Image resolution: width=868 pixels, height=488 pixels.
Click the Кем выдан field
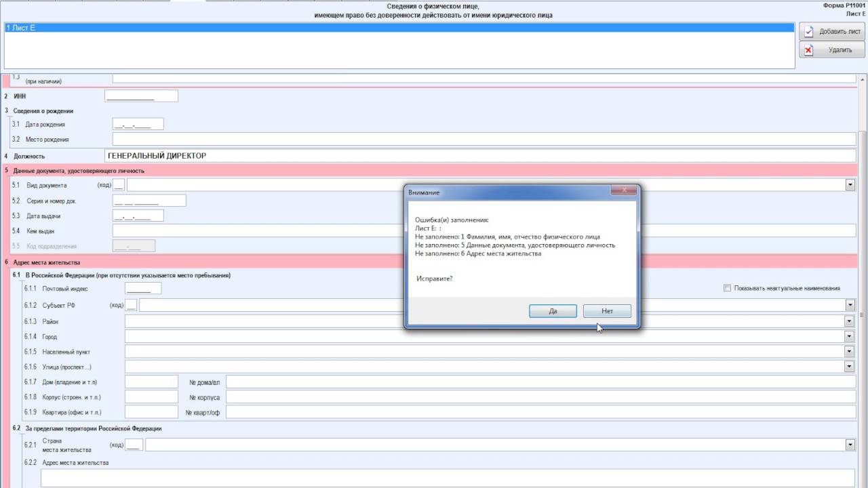258,230
